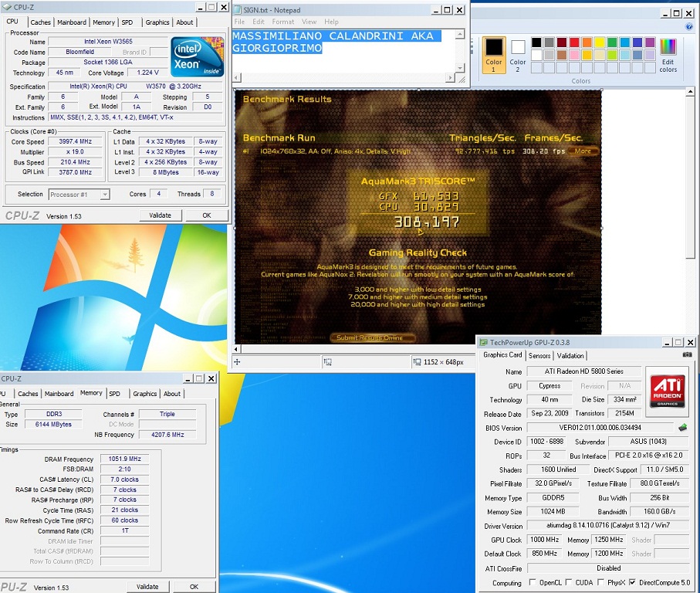Open the Processor #1 selection dropdown
The height and width of the screenshot is (593, 700).
click(x=104, y=195)
